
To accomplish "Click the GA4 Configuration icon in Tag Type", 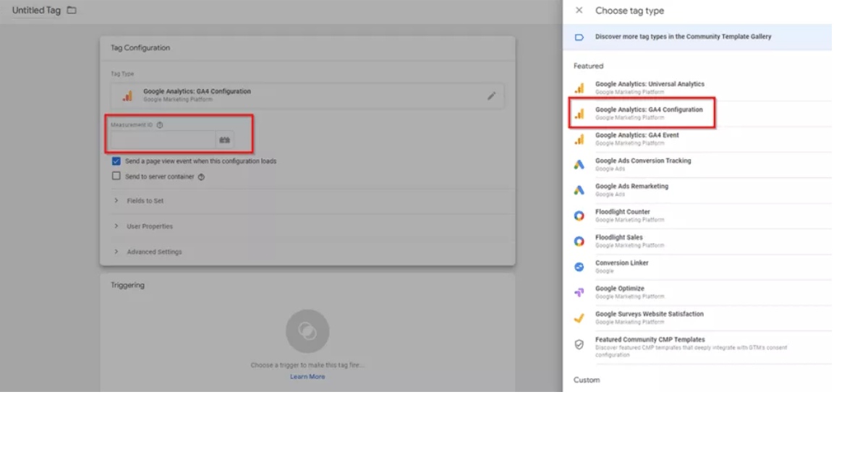I will pos(127,95).
